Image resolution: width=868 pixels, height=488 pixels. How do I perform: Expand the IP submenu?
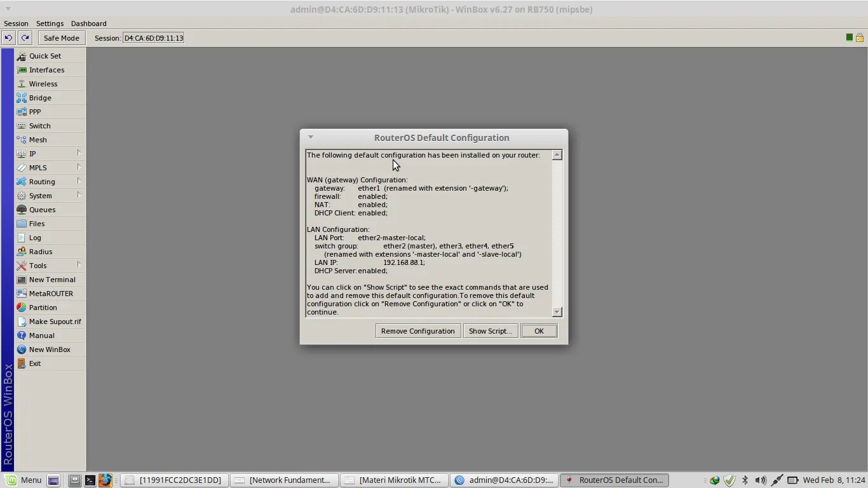tap(50, 154)
